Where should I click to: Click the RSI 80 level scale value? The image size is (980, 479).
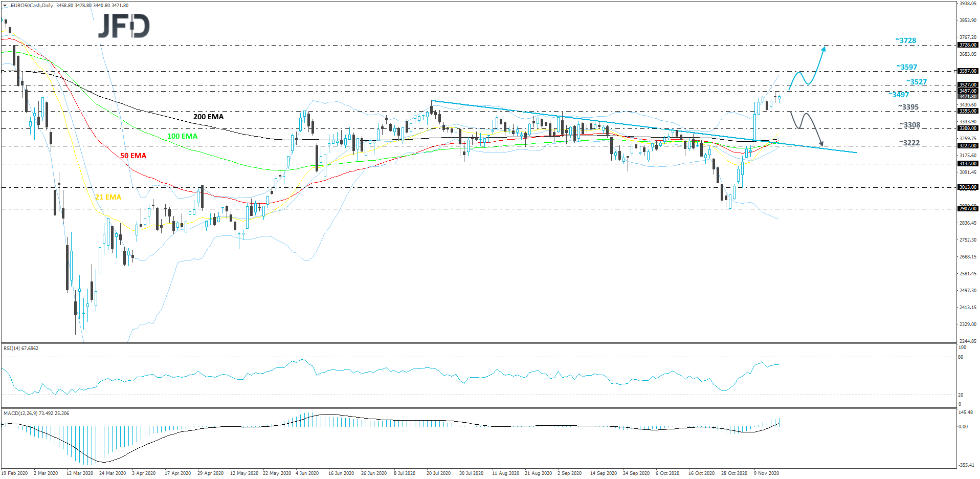pyautogui.click(x=961, y=357)
